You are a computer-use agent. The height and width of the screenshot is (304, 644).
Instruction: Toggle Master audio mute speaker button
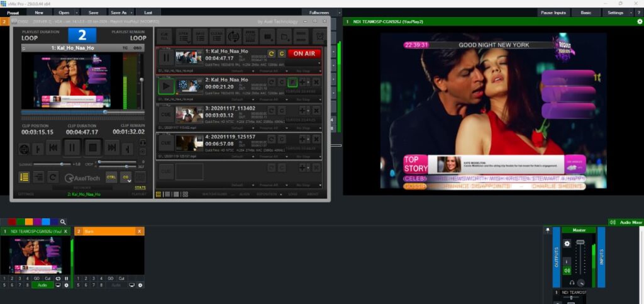(567, 271)
